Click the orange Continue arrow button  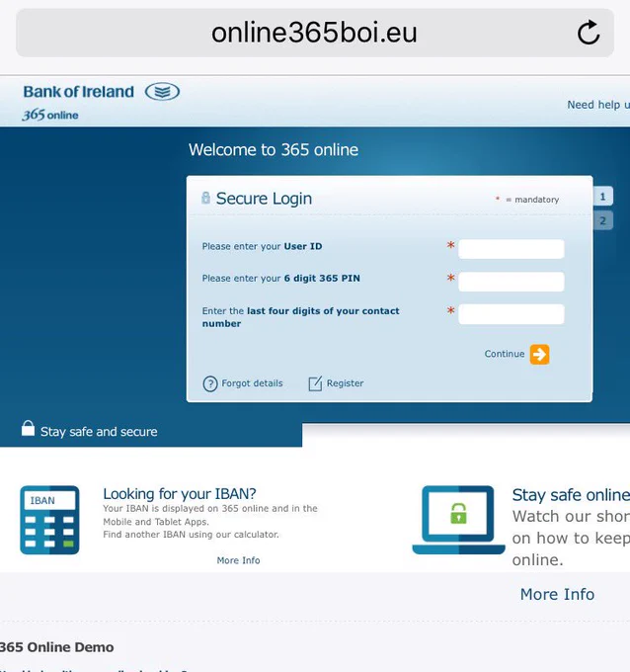[x=539, y=355]
